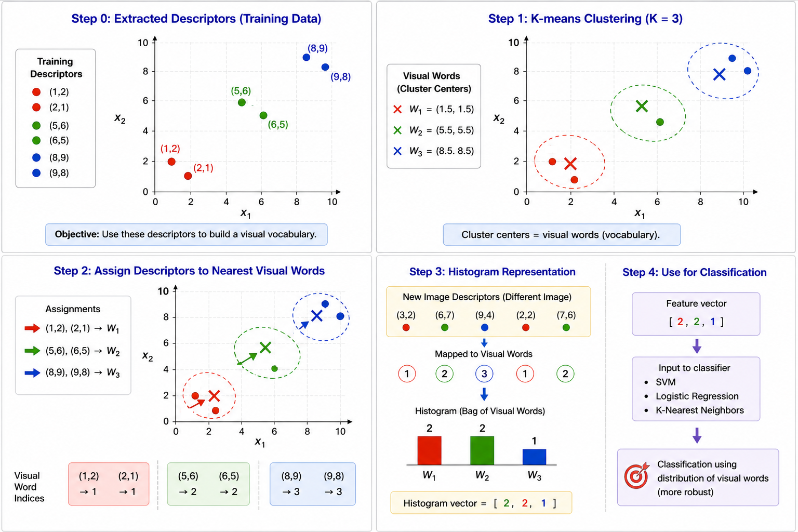Screen dimensions: 798x532
Task: Click the blue arrow in the Assignments legend
Action: click(32, 373)
